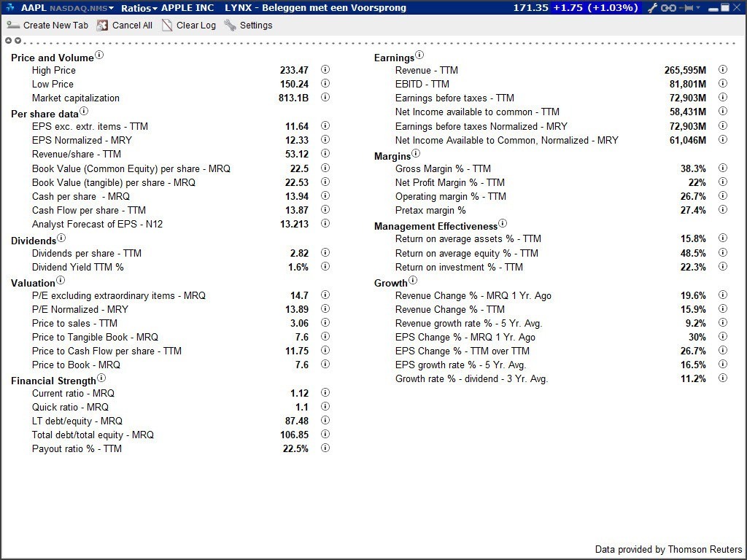Click info icon for Quick ratio - MRQ
This screenshot has height=560, width=747.
[325, 406]
